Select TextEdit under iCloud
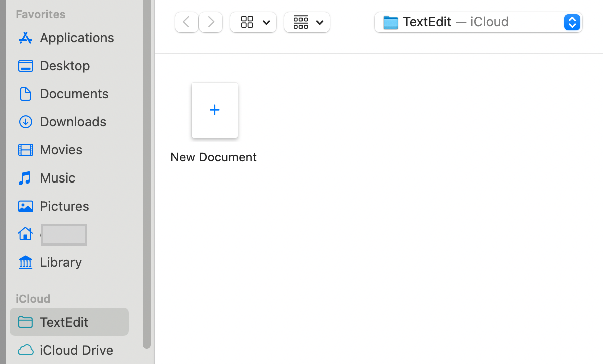This screenshot has height=364, width=603. tap(69, 322)
